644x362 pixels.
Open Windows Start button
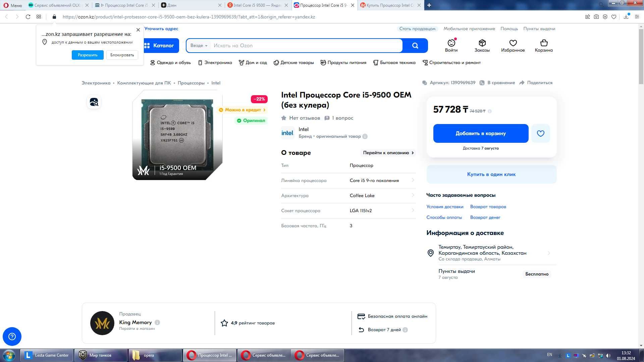click(x=9, y=355)
